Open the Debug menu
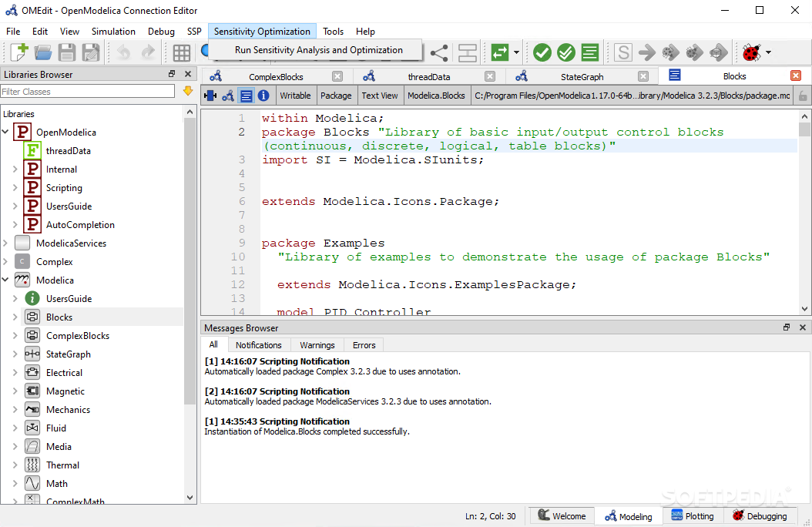 [161, 32]
